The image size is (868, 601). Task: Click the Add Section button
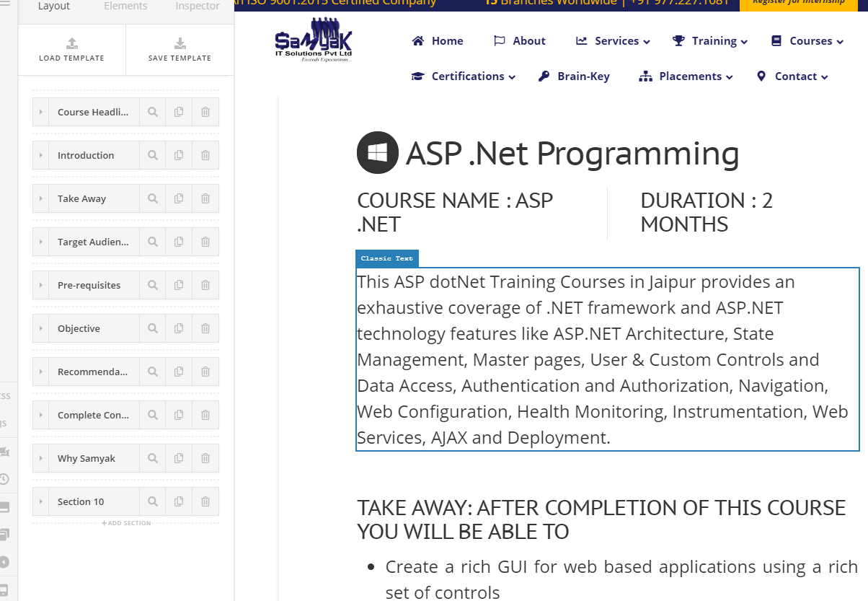pos(126,523)
